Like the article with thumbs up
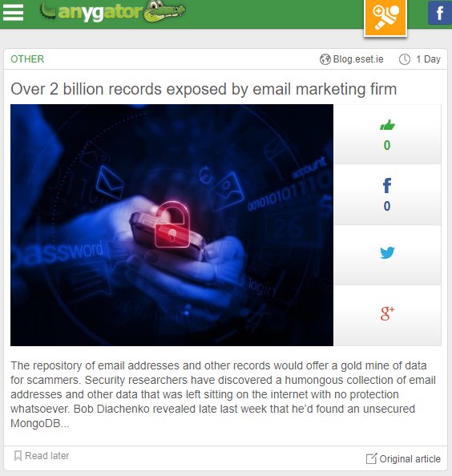Image resolution: width=452 pixels, height=476 pixels. (387, 125)
